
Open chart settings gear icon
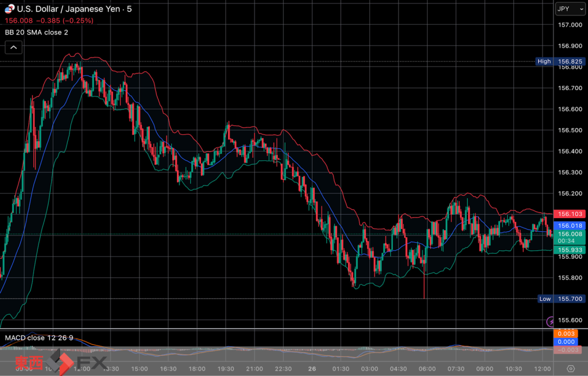[570, 368]
